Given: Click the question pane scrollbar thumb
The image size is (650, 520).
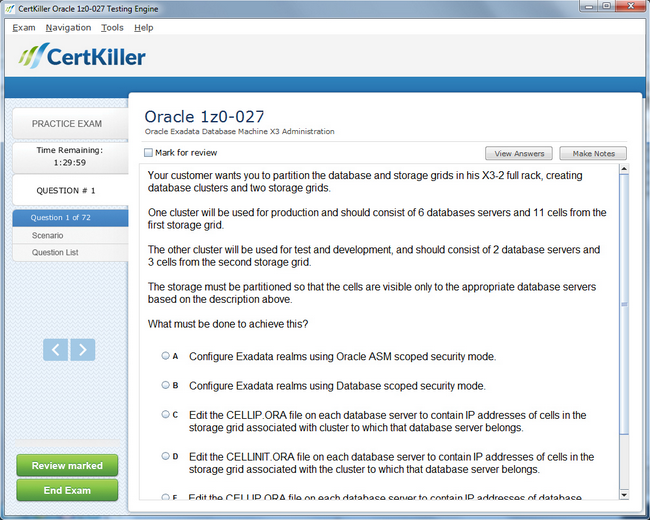Looking at the screenshot, I should (624, 304).
